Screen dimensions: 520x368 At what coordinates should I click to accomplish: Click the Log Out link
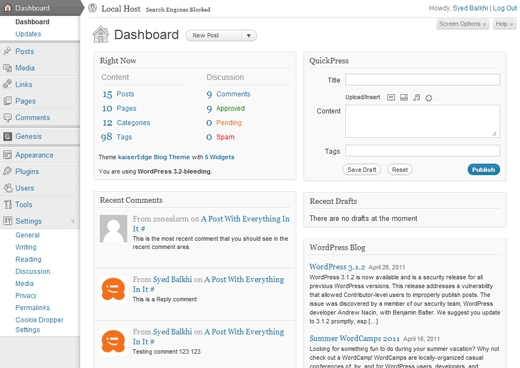tap(505, 8)
